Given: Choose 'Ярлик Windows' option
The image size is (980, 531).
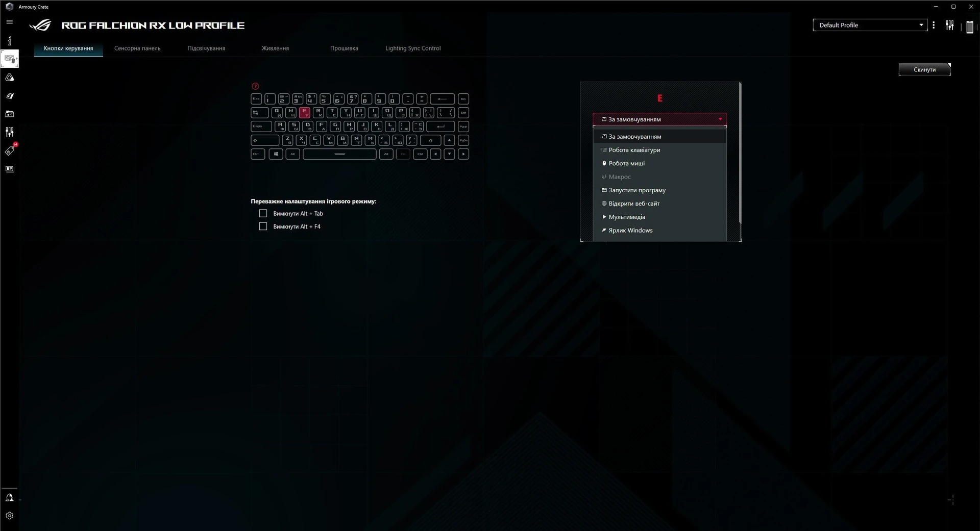Looking at the screenshot, I should tap(659, 231).
